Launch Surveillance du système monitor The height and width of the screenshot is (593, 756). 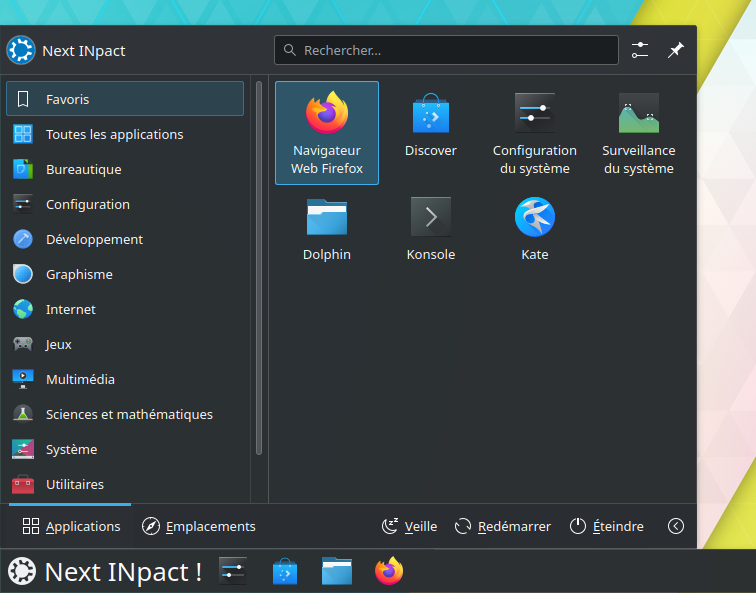coord(638,133)
